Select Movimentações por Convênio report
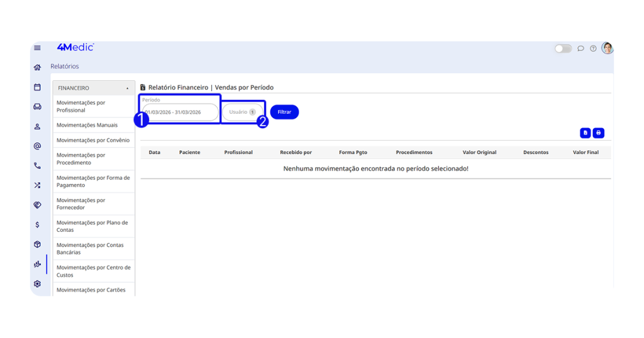This screenshot has width=644, height=338. point(92,140)
